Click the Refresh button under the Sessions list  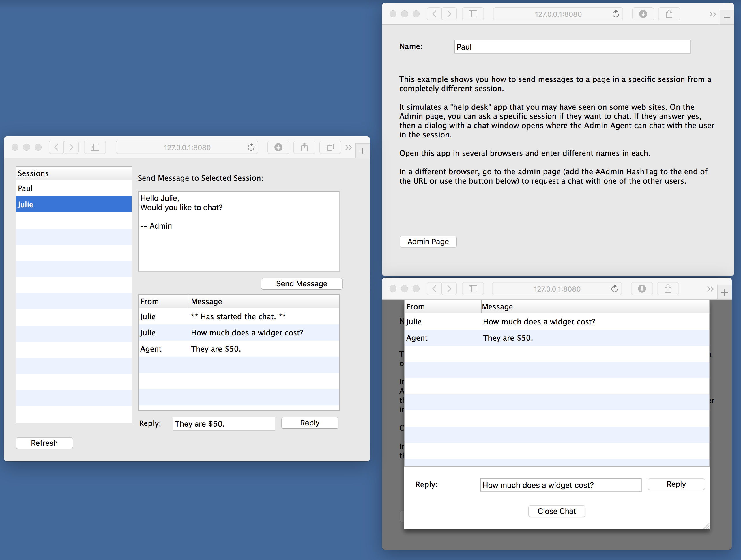44,443
